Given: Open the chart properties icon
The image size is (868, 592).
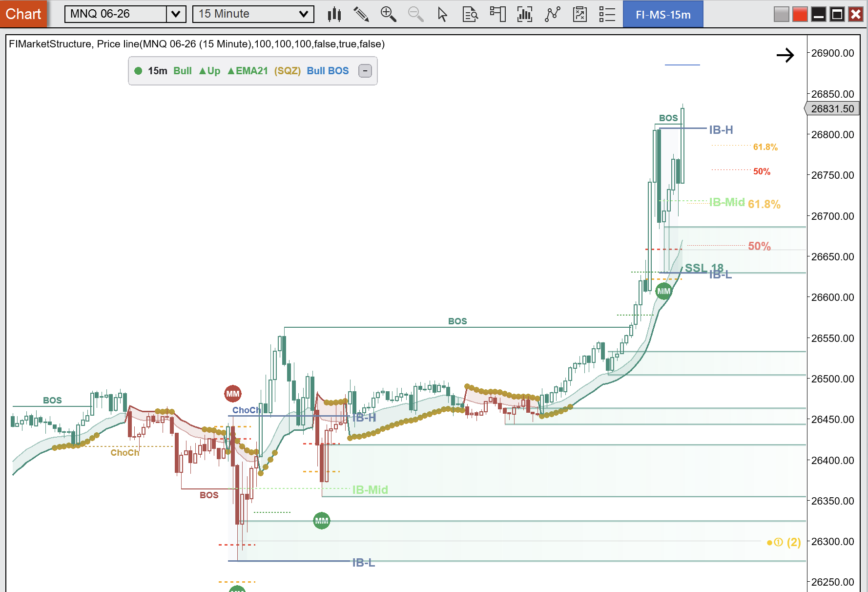Looking at the screenshot, I should 579,14.
